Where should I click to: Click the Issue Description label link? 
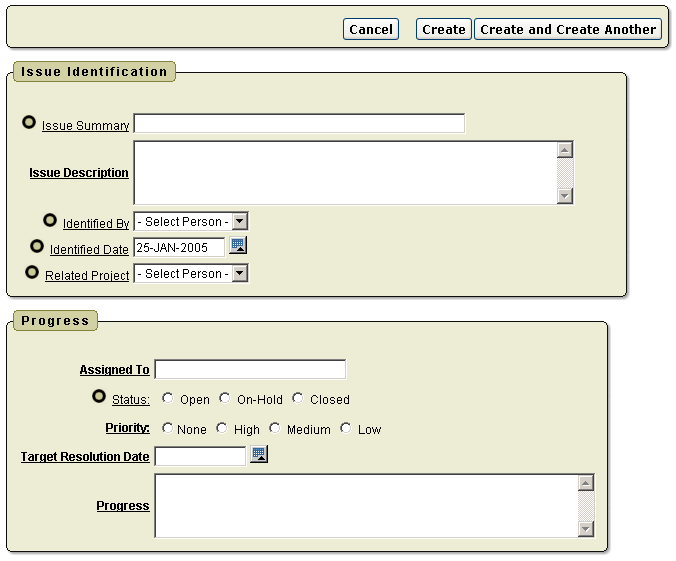[x=79, y=173]
